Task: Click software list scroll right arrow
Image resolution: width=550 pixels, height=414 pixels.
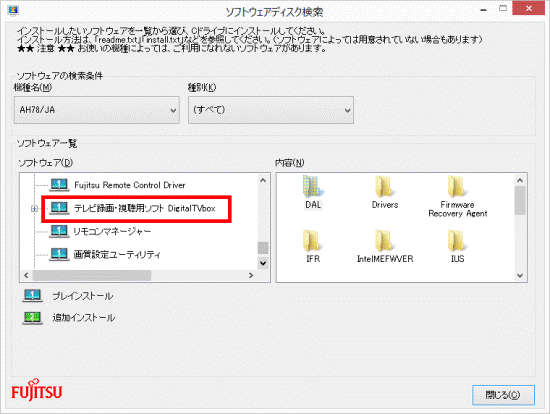Action: tap(251, 275)
